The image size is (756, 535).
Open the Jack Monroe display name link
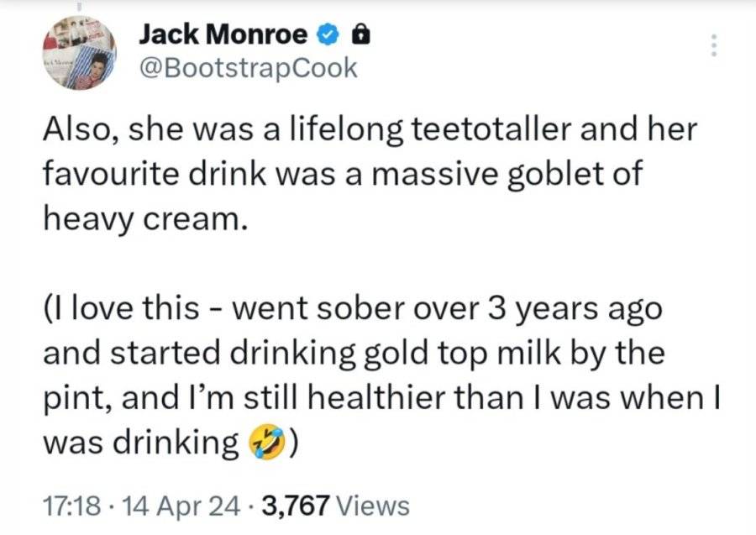pos(223,34)
